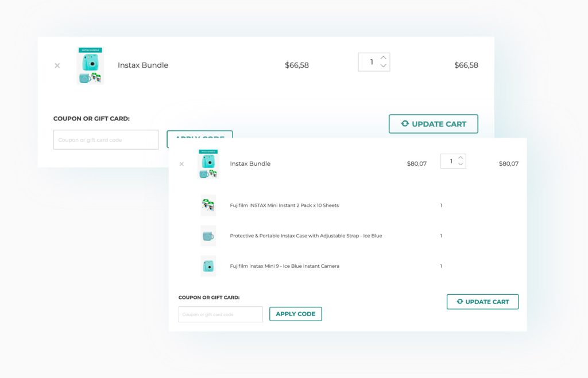Image resolution: width=588 pixels, height=378 pixels.
Task: Click Fujifilm INSTAX Mini Instant 2 Pack thumbnail
Action: click(x=208, y=205)
